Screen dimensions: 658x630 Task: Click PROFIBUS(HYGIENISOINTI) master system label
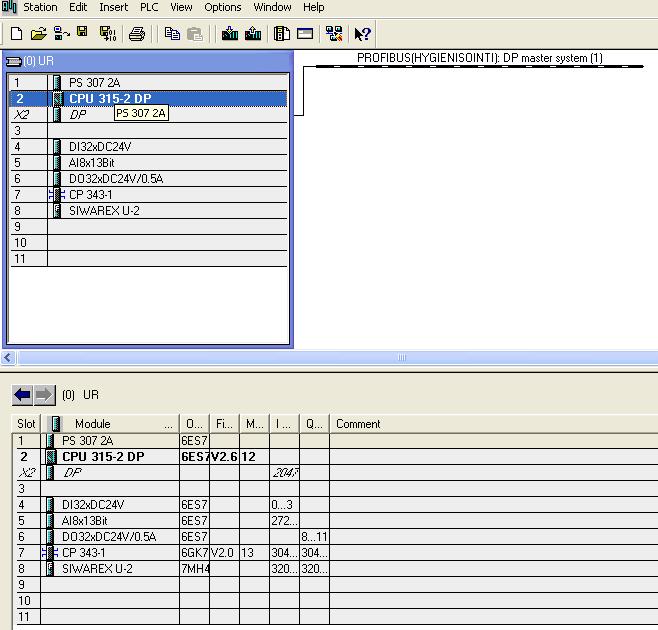480,58
